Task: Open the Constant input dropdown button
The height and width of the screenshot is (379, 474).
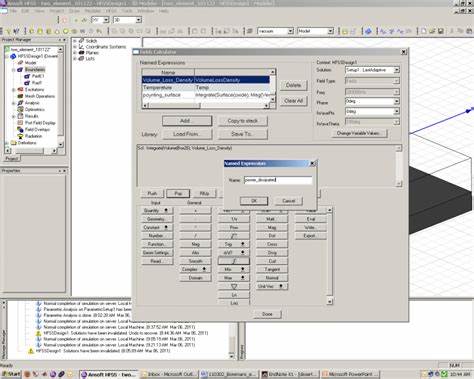Action: click(157, 227)
